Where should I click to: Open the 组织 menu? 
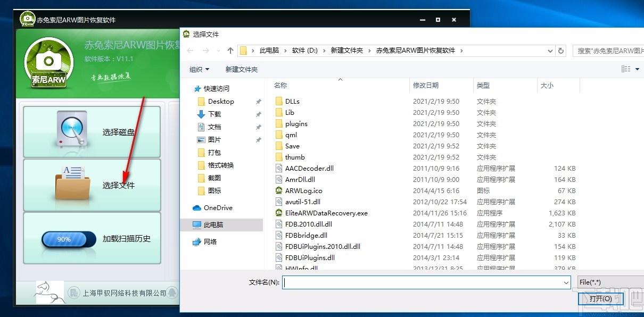tap(200, 69)
